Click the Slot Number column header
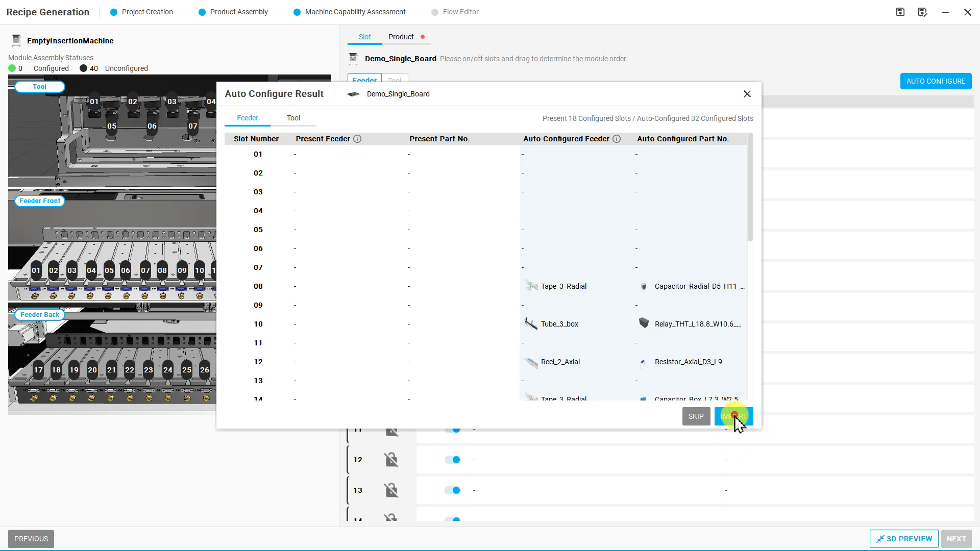This screenshot has height=551, width=980. tap(256, 139)
